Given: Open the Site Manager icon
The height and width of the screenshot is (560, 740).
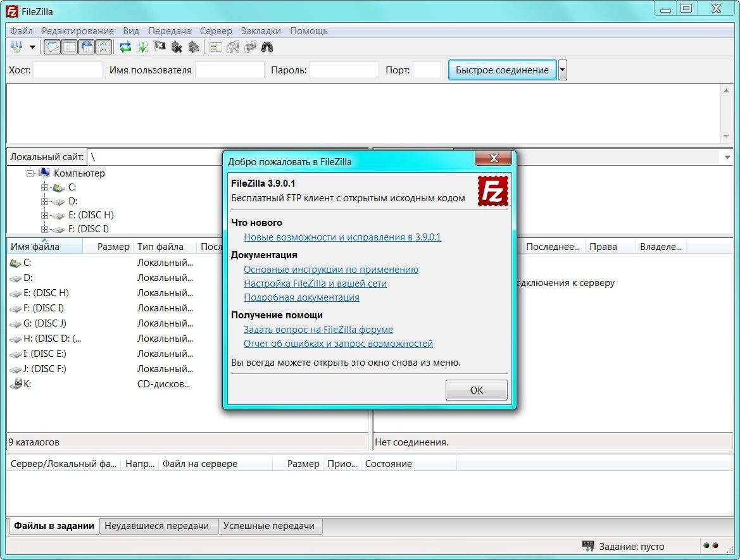Looking at the screenshot, I should coord(17,47).
